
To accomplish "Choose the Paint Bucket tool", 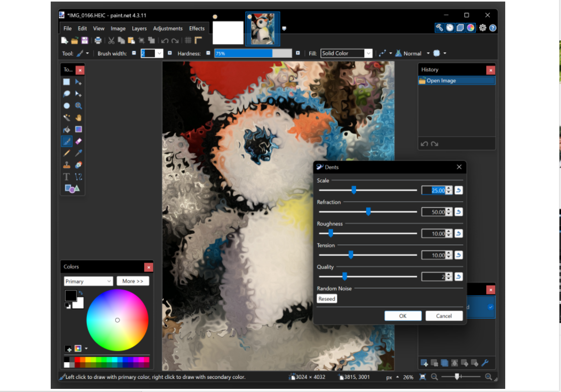I will point(66,129).
